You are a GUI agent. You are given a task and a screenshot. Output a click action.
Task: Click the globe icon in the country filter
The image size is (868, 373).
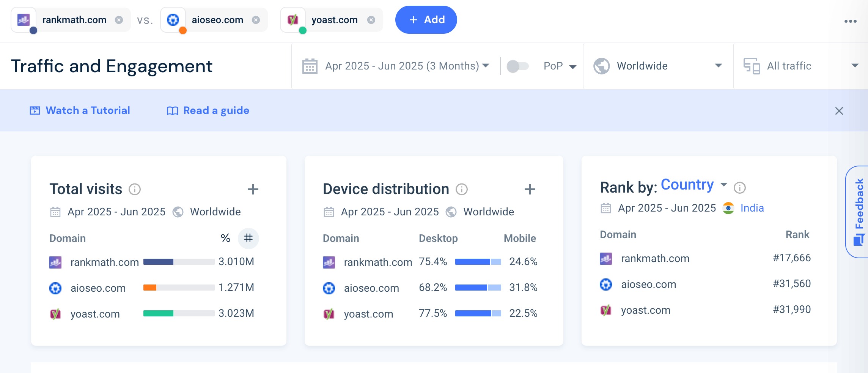602,66
